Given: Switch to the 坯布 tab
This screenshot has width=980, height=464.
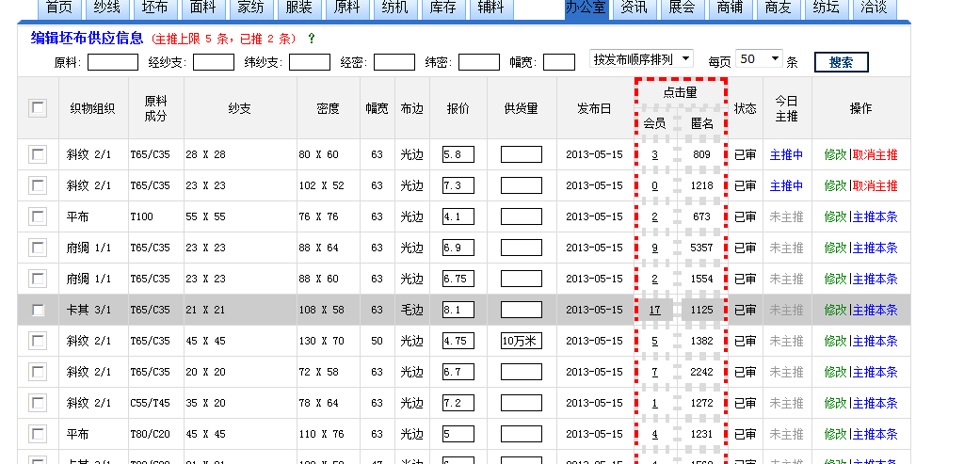Looking at the screenshot, I should [x=154, y=8].
